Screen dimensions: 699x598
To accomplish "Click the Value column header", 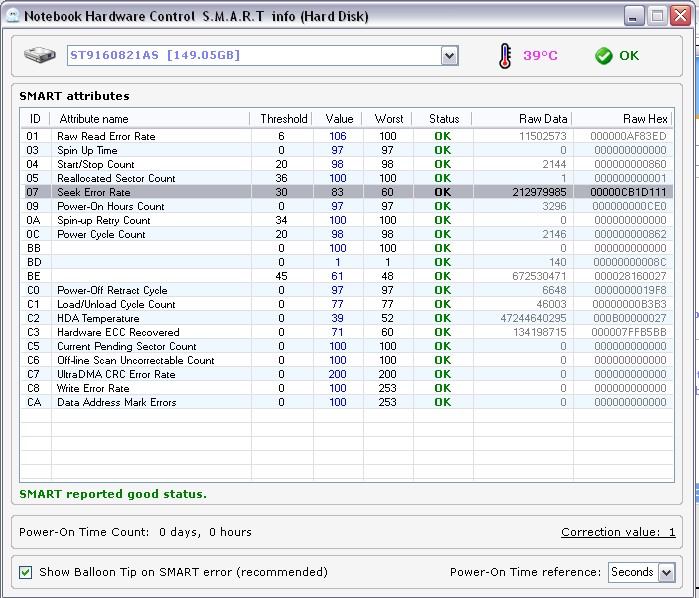I will point(337,119).
